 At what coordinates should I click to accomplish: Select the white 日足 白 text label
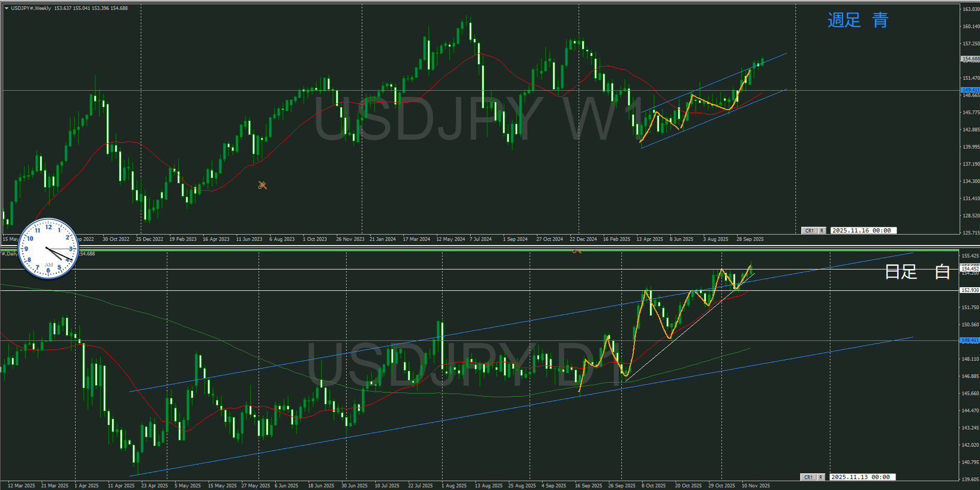click(x=916, y=272)
